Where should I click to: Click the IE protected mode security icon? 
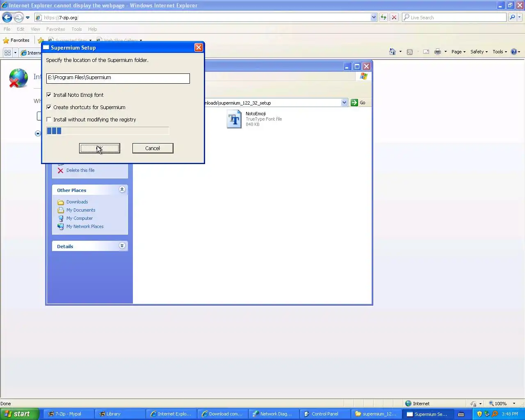tap(473, 404)
